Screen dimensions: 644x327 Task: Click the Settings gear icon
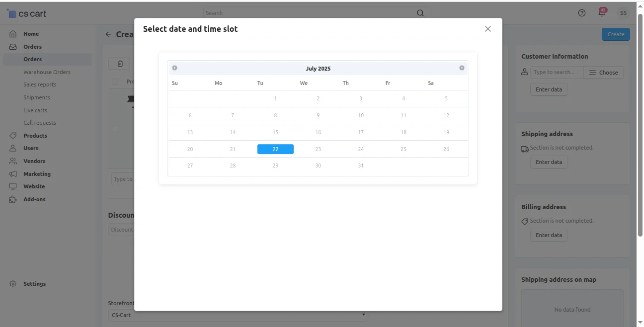pos(13,284)
